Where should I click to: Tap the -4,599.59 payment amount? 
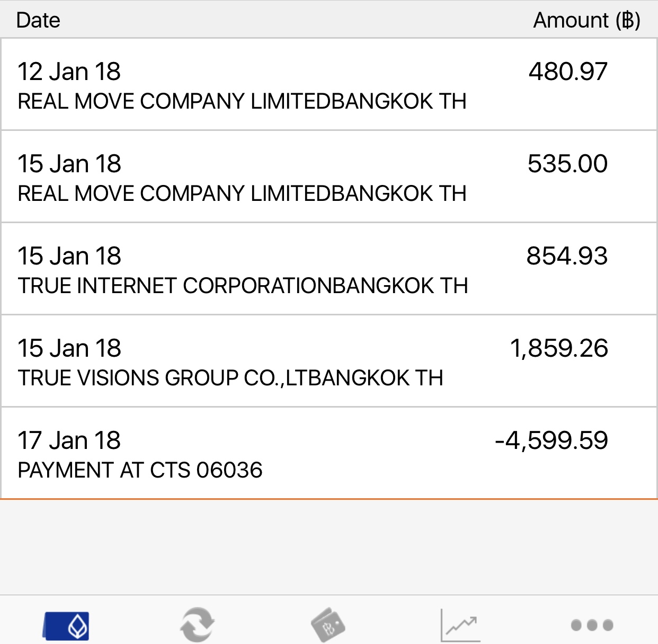click(551, 440)
